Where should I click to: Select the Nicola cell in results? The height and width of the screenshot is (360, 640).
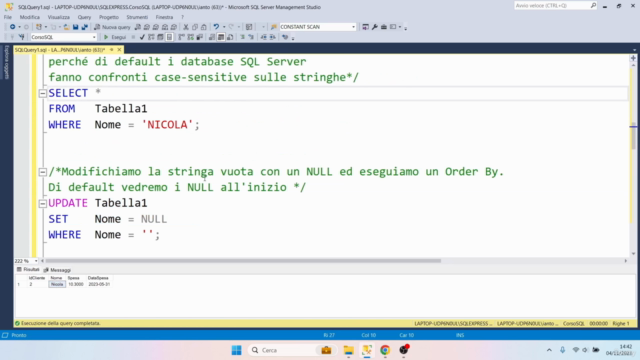(x=57, y=284)
